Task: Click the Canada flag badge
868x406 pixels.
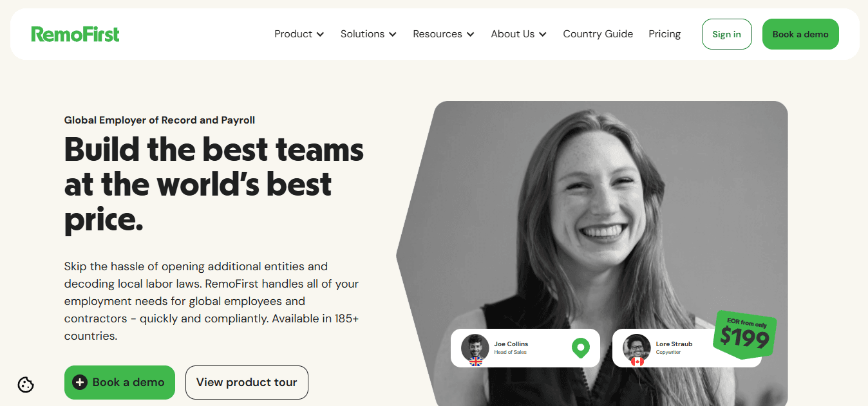Action: (x=637, y=361)
